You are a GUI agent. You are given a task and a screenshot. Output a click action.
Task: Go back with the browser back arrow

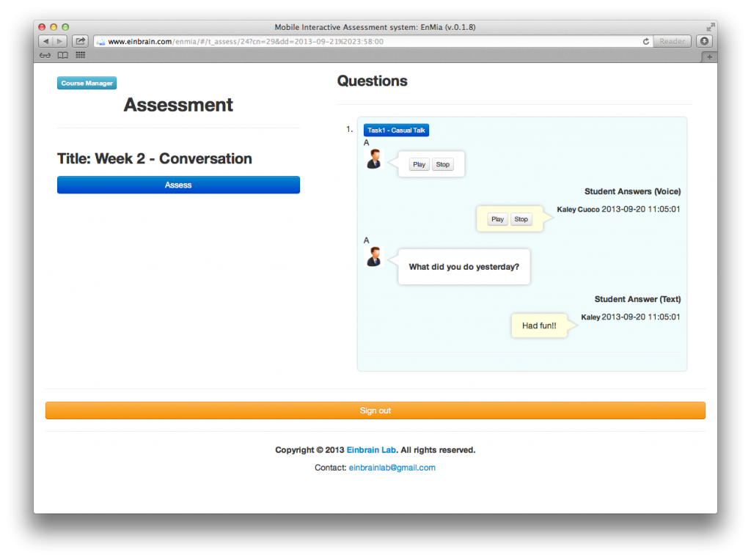coord(45,41)
